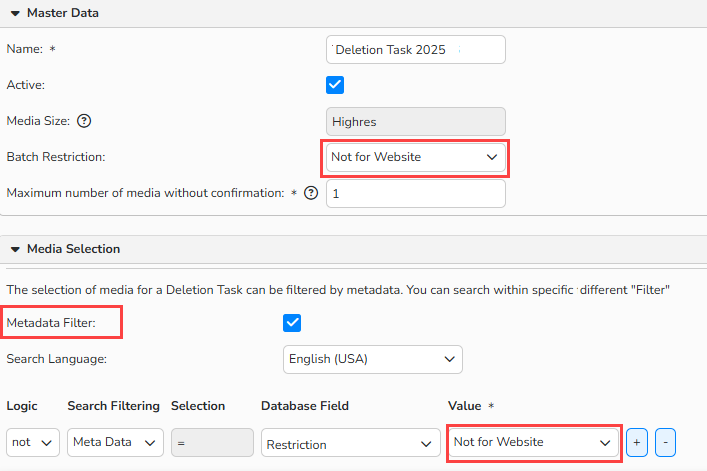
Task: Click the Master Data heading
Action: pos(63,13)
